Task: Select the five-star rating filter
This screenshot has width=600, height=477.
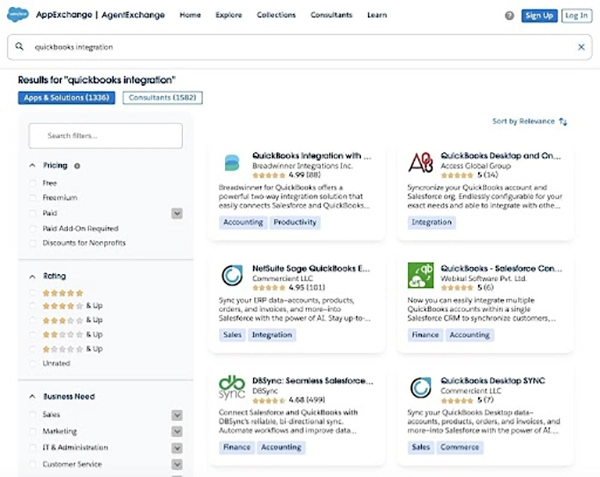Action: coord(33,293)
